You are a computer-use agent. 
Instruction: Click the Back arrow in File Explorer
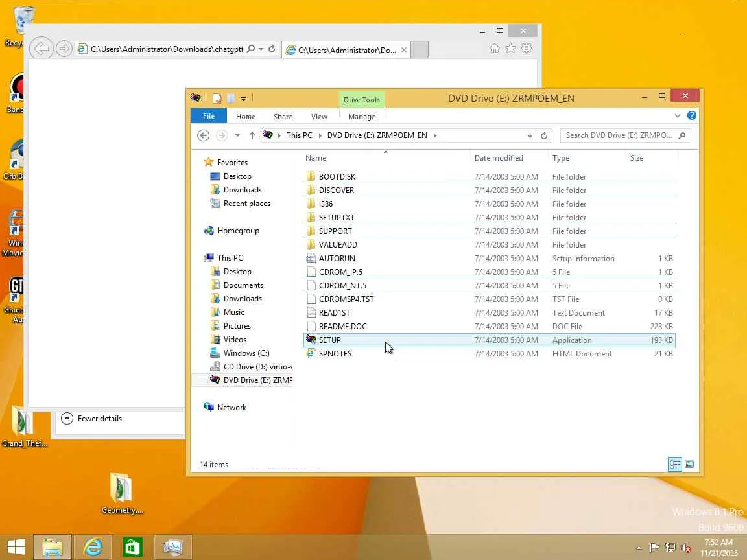coord(204,135)
